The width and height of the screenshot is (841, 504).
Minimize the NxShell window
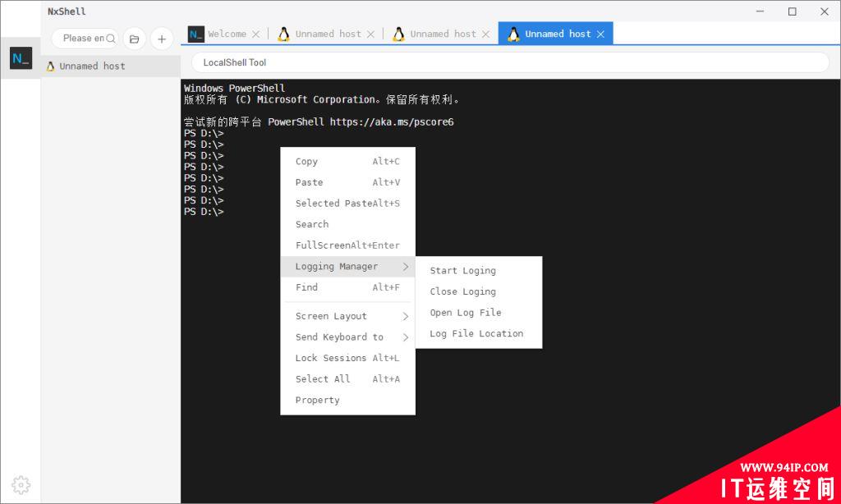pos(760,11)
